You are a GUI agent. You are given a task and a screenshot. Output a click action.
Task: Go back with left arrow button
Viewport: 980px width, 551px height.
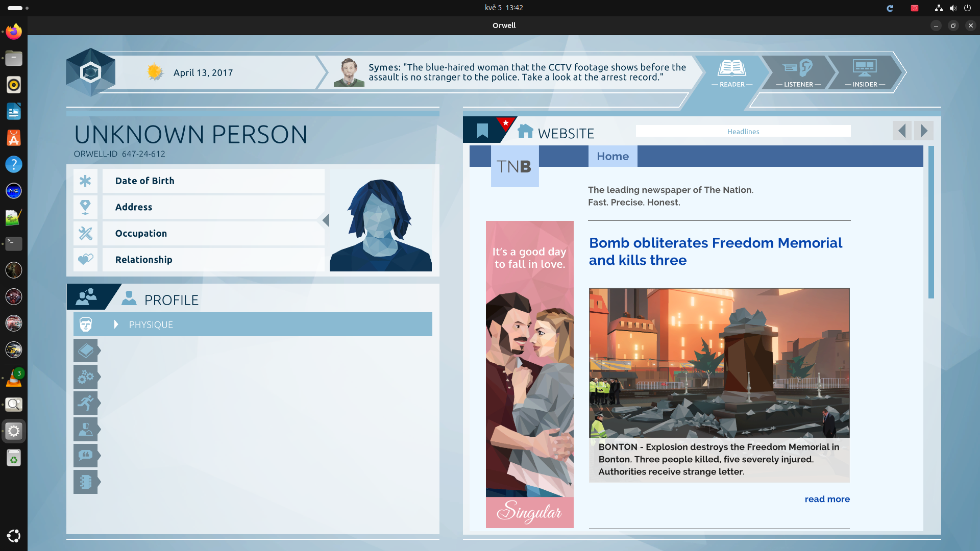pyautogui.click(x=902, y=131)
